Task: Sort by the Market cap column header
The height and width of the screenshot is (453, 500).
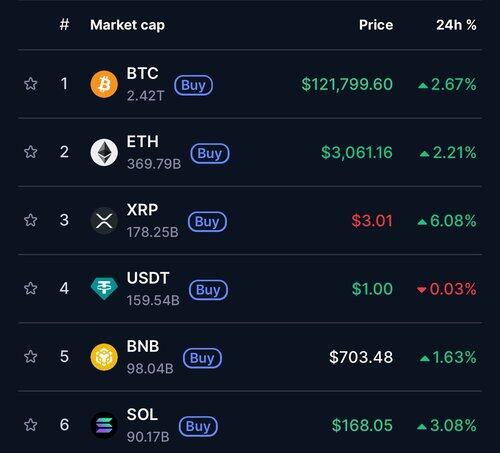Action: (x=127, y=25)
